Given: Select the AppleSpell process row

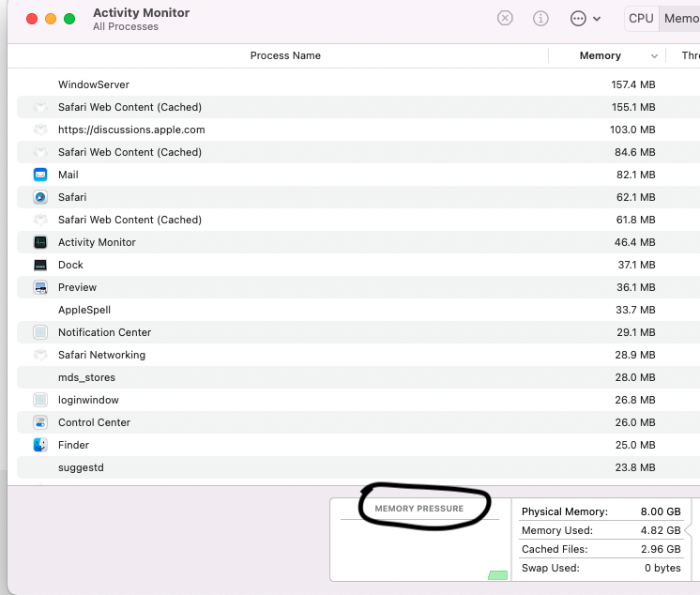Looking at the screenshot, I should pos(358,310).
